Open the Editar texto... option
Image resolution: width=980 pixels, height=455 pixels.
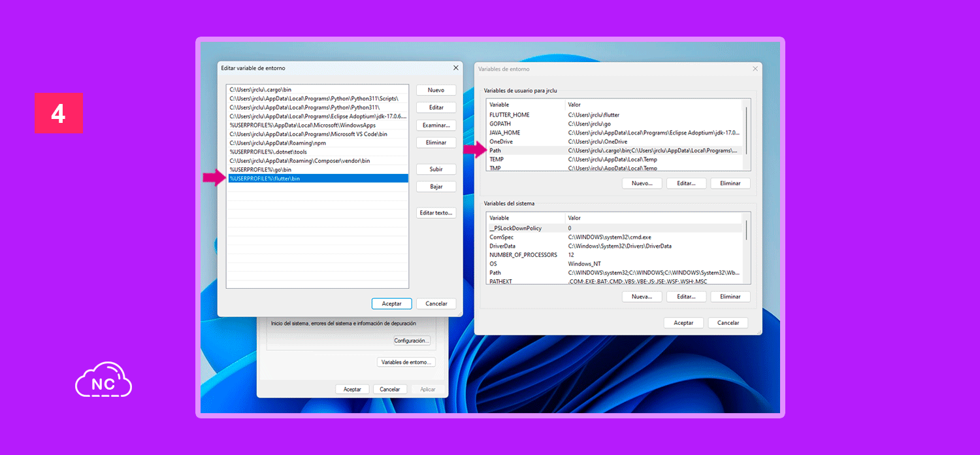pos(436,213)
